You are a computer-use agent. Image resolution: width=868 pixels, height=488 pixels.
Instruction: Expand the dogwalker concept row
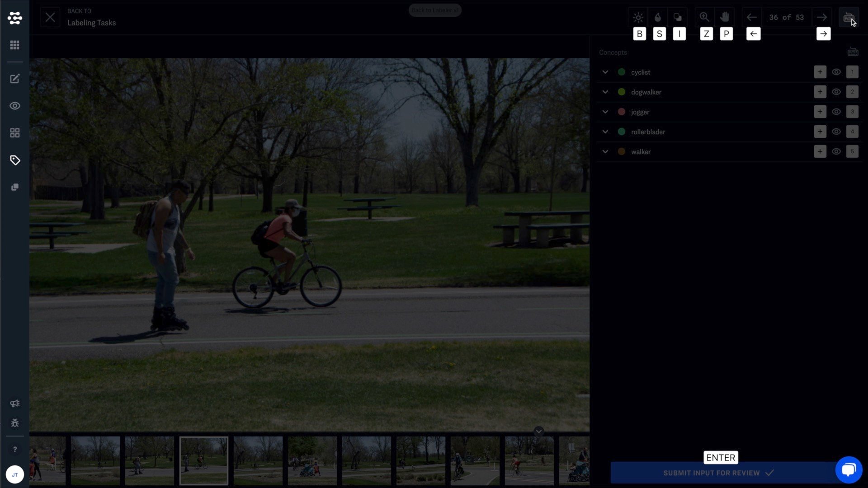tap(605, 92)
